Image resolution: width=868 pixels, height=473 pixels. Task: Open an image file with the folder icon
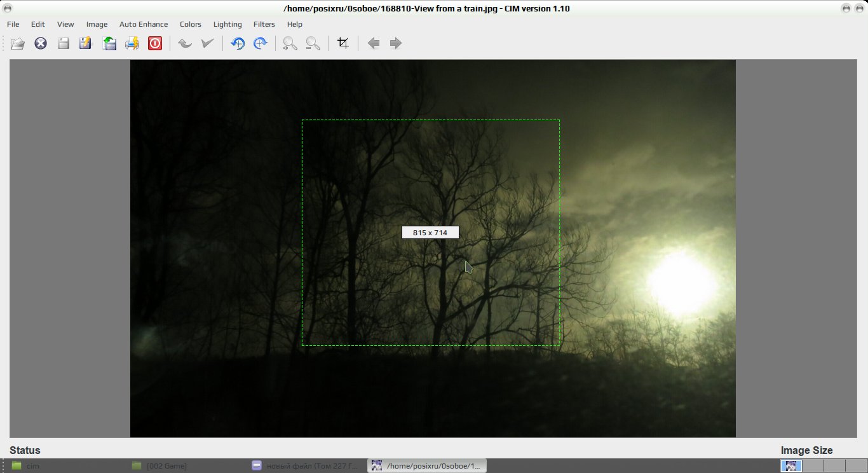pos(18,43)
